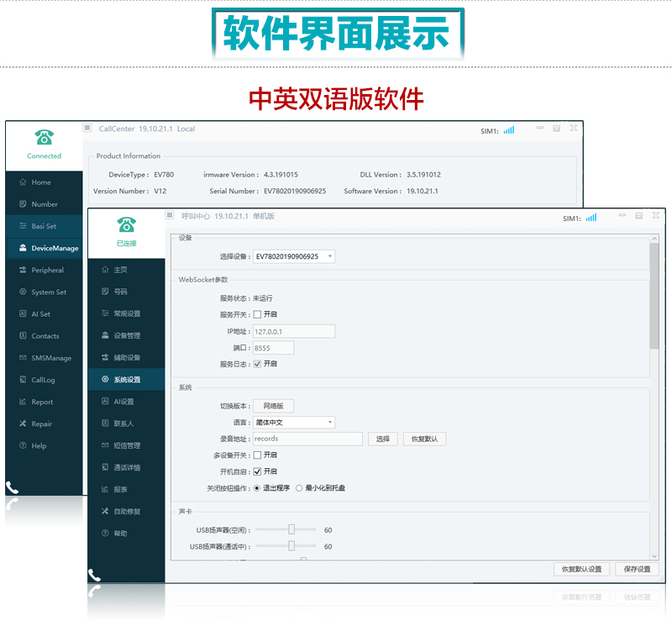
Task: Open the menu dropdown beside 呼叫中心 title
Action: [170, 216]
